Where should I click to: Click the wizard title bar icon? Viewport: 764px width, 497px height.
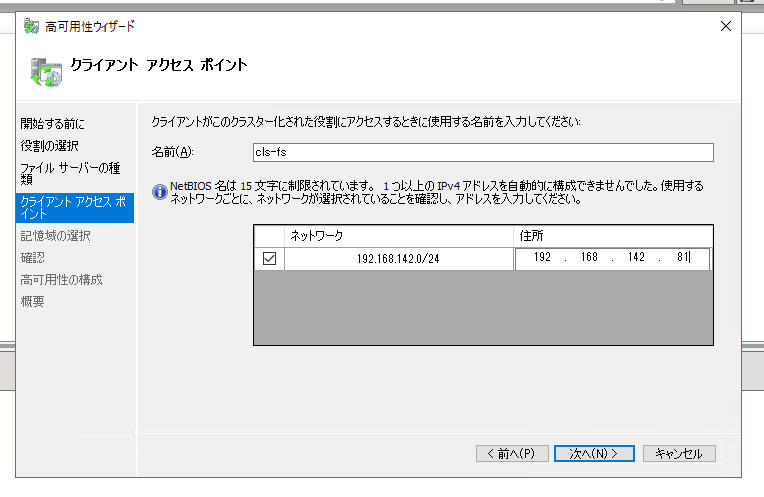(31, 26)
